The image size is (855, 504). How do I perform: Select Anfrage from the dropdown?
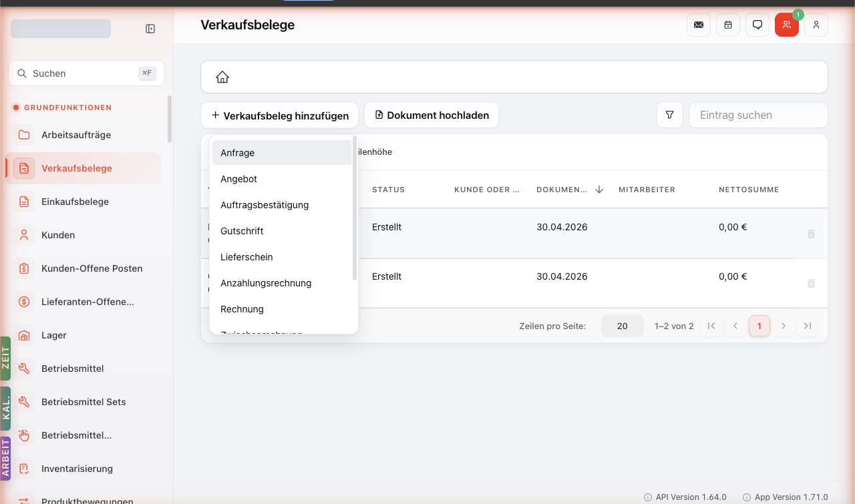pos(282,153)
